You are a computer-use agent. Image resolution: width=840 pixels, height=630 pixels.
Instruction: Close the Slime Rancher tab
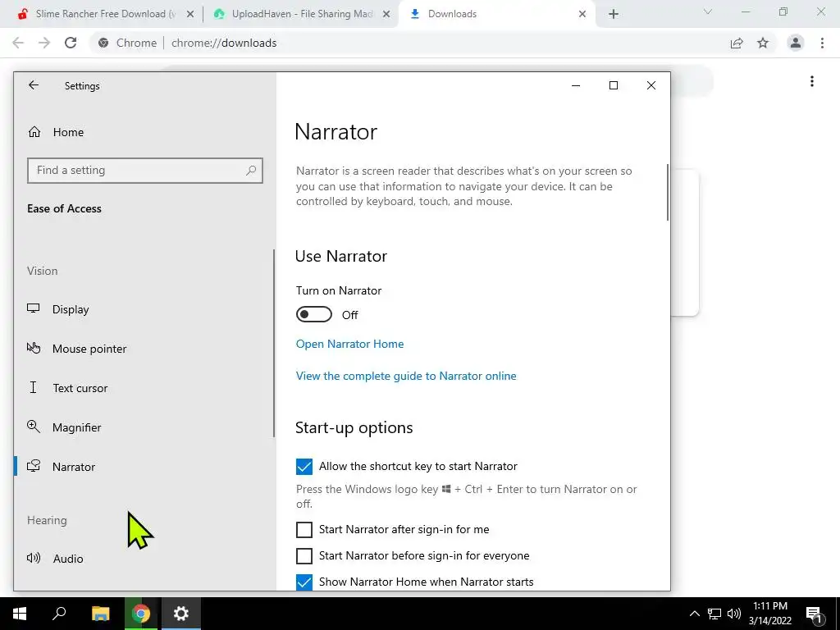190,15
